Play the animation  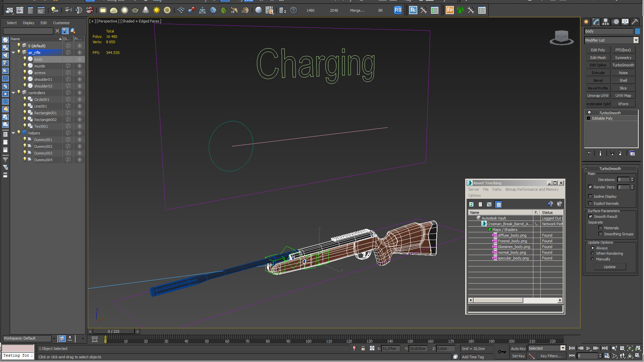pyautogui.click(x=588, y=349)
